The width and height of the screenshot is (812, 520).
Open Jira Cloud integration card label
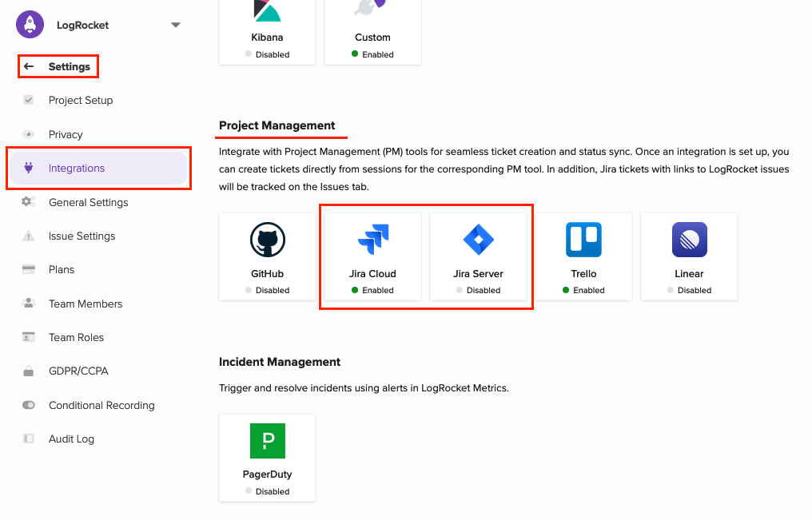coord(372,274)
